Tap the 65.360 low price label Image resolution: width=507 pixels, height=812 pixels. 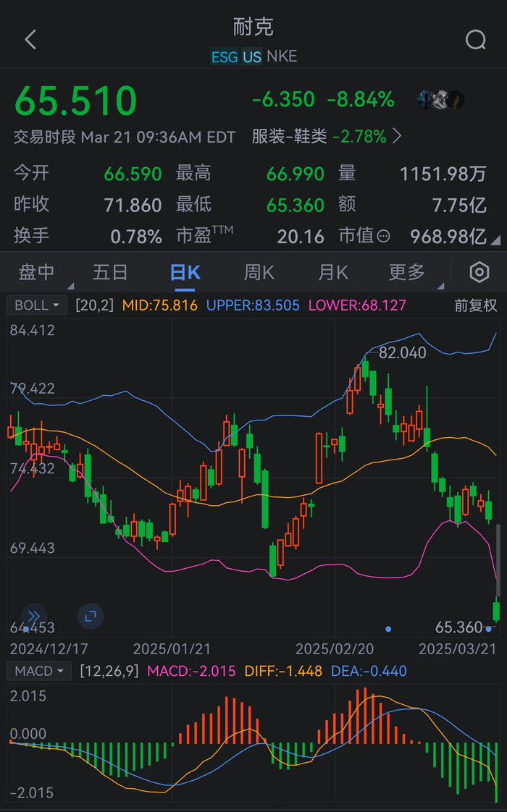[458, 627]
